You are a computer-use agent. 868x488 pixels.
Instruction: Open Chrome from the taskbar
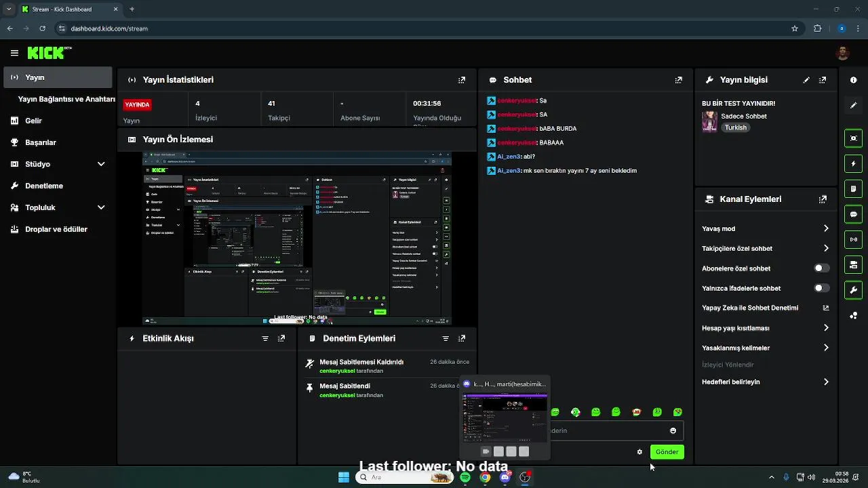pyautogui.click(x=485, y=477)
